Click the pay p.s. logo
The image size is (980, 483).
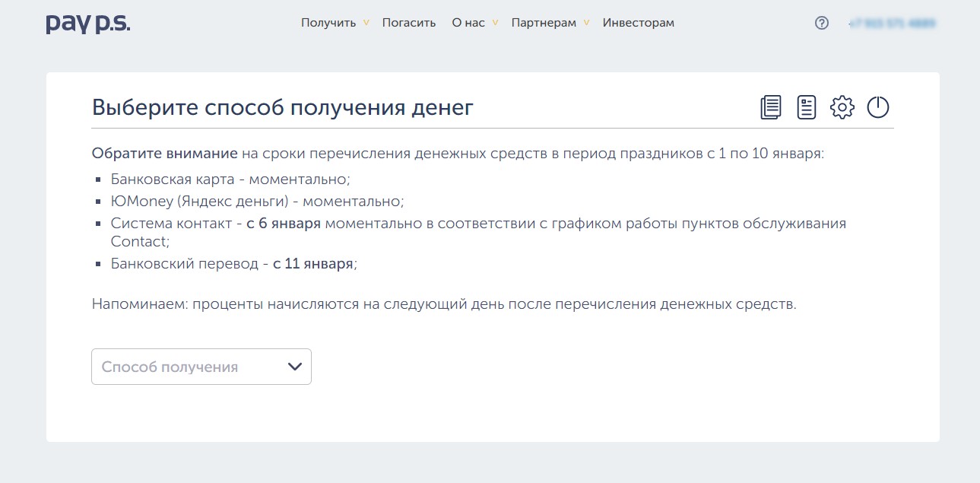tap(88, 23)
